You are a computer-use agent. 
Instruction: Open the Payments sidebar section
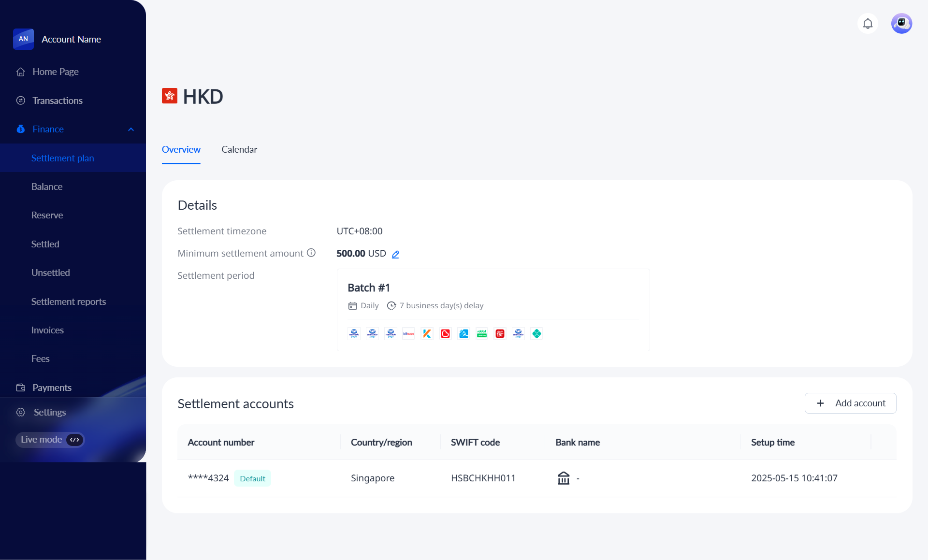tap(52, 388)
